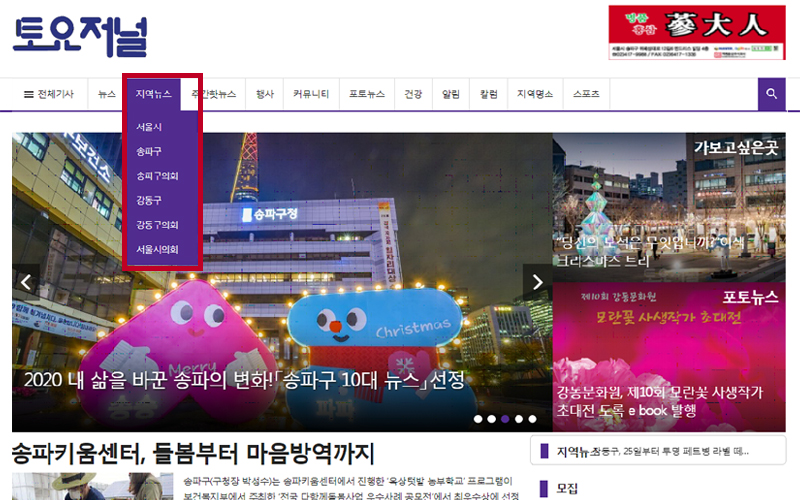Open the 칼럼 menu

(489, 94)
